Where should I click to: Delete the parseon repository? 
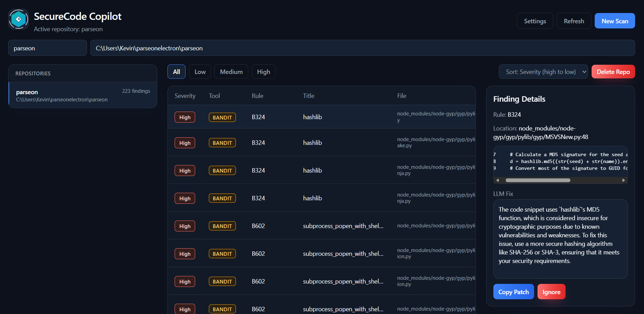click(x=613, y=72)
